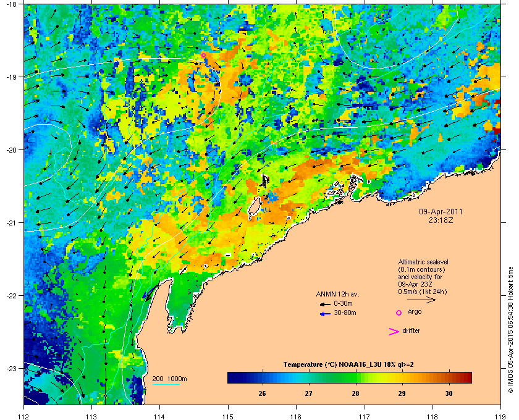Image resolution: width=519 pixels, height=420 pixels.
Task: Click the magenta Argo circle in the legend
Action: click(x=399, y=313)
